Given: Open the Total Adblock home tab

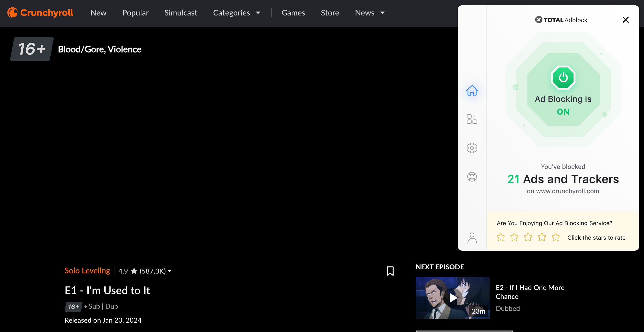Looking at the screenshot, I should pos(472,90).
